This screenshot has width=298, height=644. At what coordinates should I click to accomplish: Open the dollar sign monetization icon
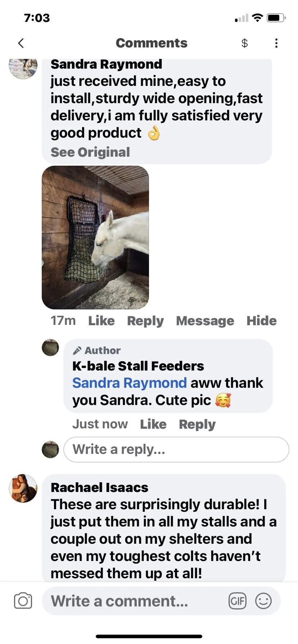tap(244, 43)
